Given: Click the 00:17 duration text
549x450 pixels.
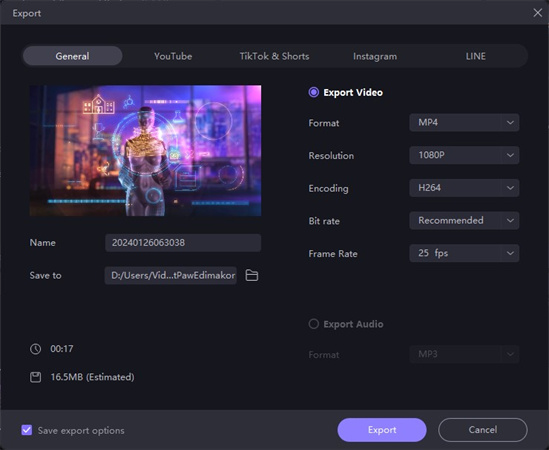Looking at the screenshot, I should [x=62, y=349].
